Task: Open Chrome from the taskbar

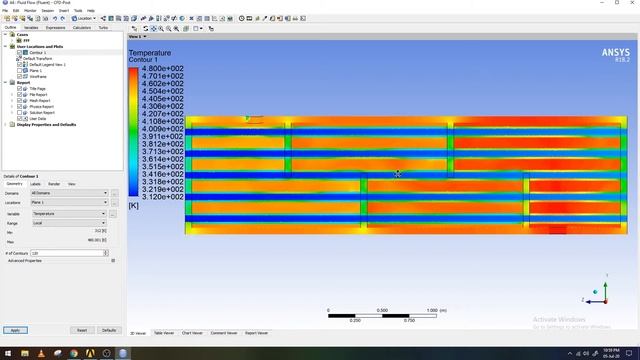Action: click(x=74, y=353)
